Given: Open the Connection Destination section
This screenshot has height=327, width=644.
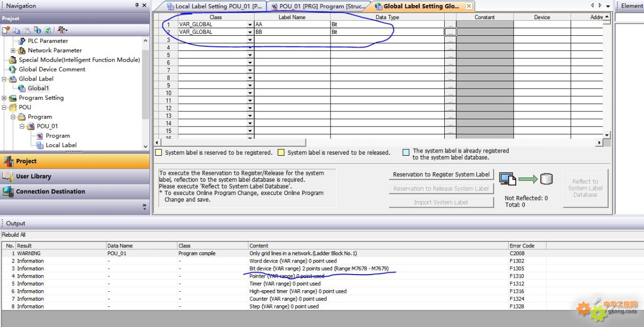Looking at the screenshot, I should point(75,191).
